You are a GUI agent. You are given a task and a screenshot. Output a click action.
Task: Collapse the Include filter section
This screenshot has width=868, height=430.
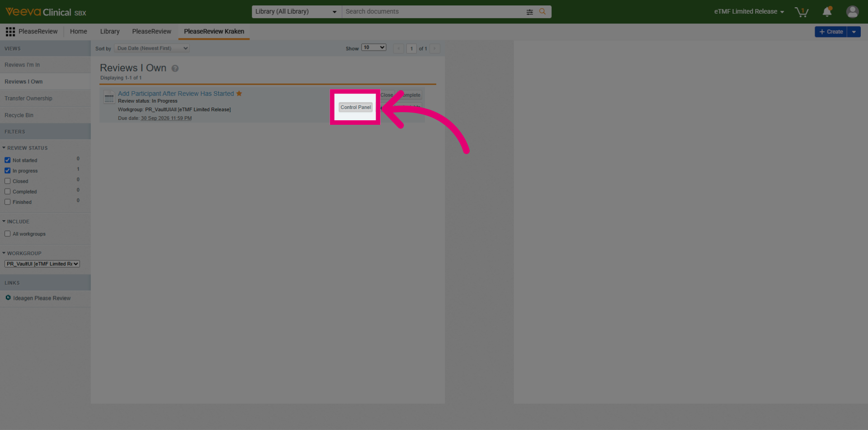(16, 222)
